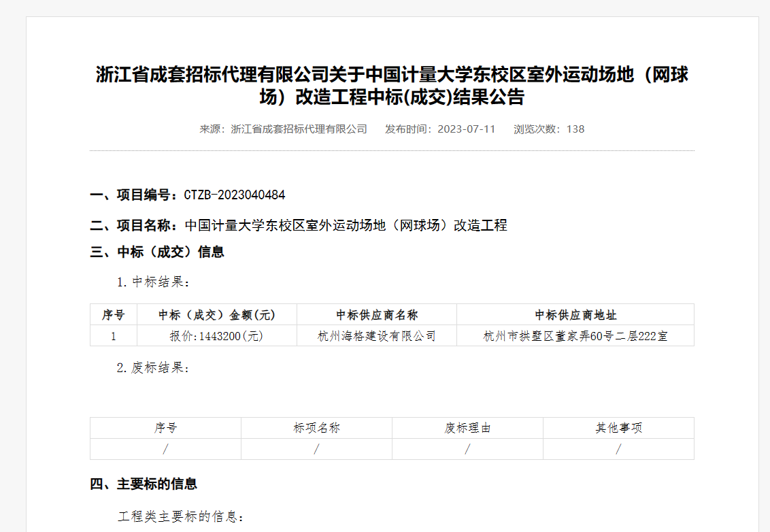Click serial number cell 1
Viewport: 770px width, 532px height.
coord(114,336)
